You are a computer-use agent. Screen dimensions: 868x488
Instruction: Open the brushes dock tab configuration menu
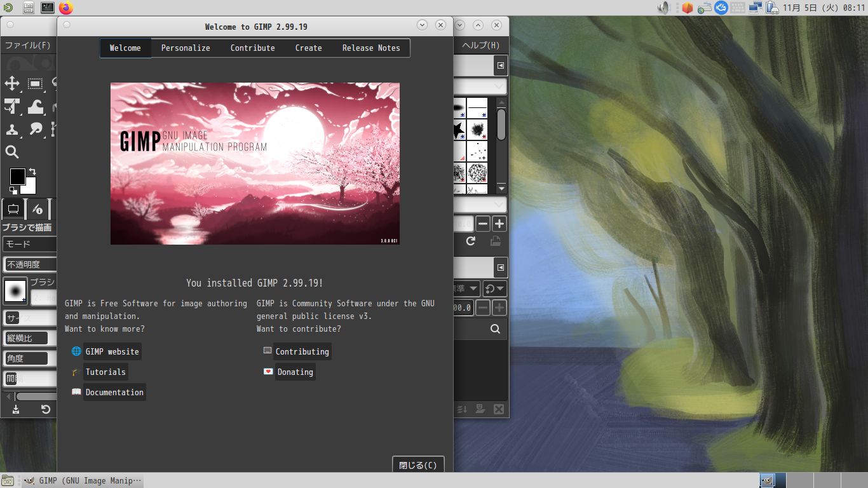click(501, 65)
